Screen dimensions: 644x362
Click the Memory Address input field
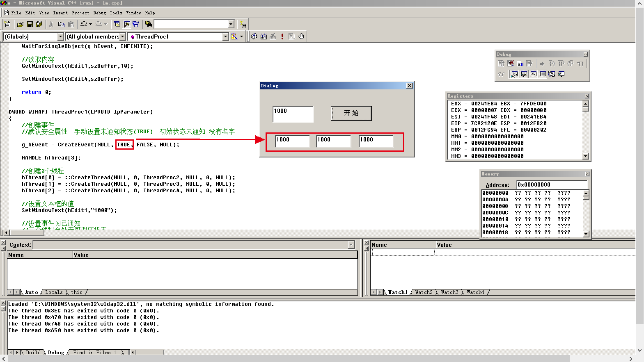tap(551, 184)
